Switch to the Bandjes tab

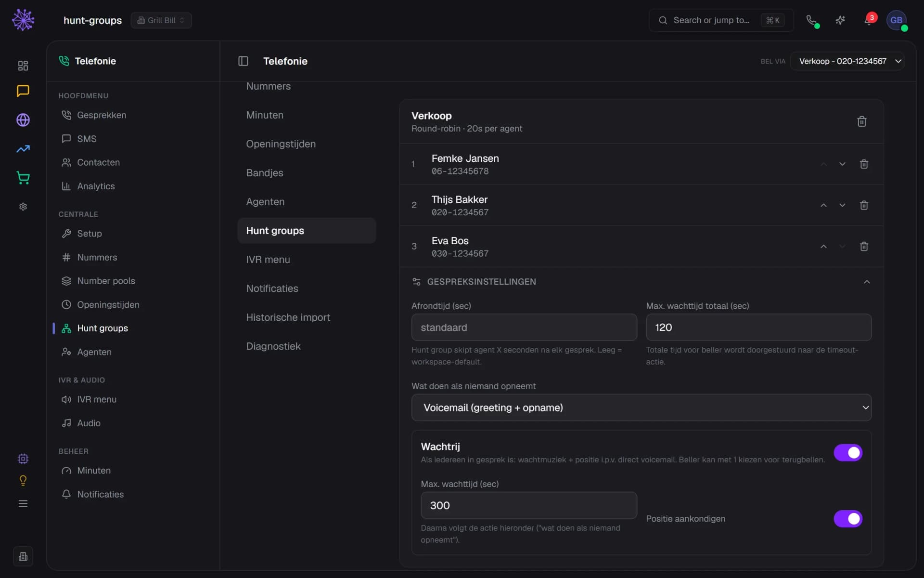[265, 173]
